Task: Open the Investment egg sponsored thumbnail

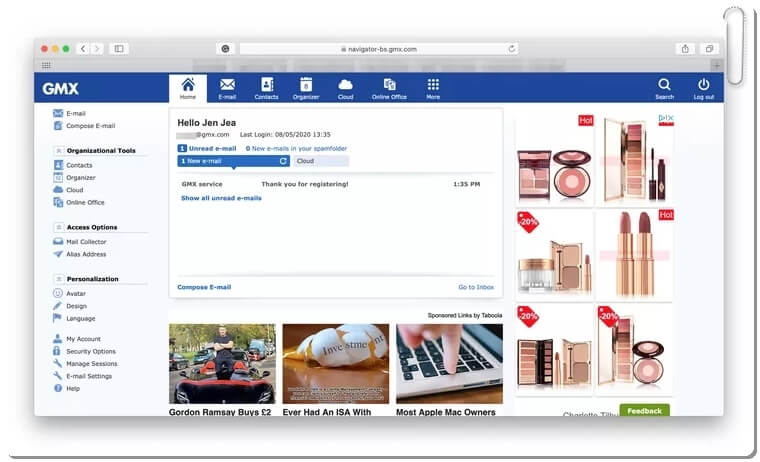Action: (x=335, y=364)
